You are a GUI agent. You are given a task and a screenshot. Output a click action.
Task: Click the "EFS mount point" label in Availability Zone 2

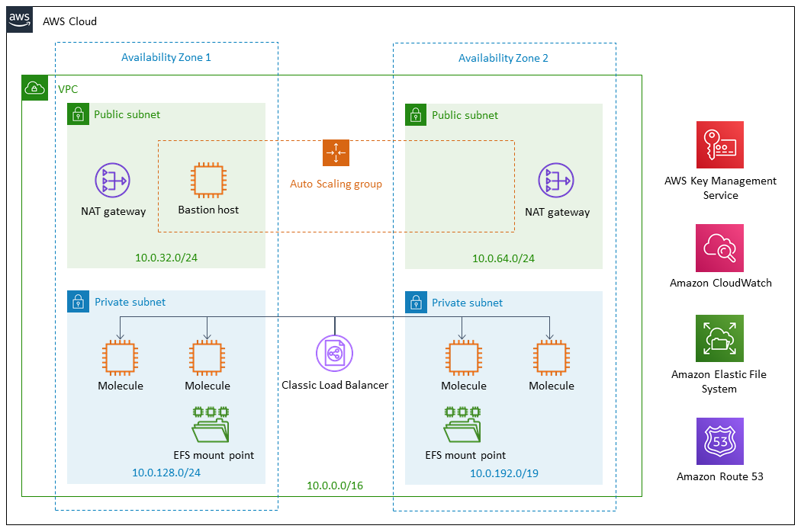(x=465, y=456)
